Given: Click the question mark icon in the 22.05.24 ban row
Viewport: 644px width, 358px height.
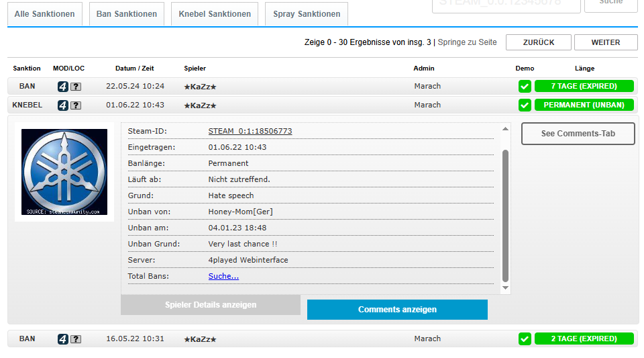Looking at the screenshot, I should [x=76, y=87].
